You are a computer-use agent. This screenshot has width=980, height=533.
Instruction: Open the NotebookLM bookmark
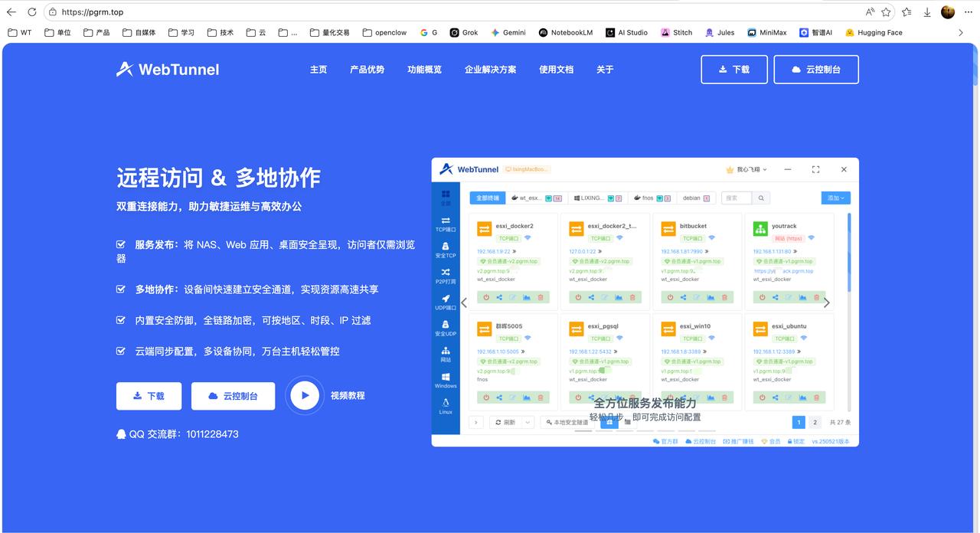click(x=566, y=32)
